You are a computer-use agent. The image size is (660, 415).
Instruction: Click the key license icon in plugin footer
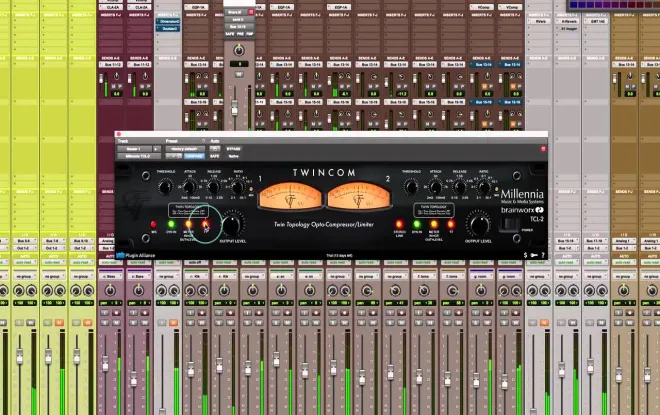534,255
